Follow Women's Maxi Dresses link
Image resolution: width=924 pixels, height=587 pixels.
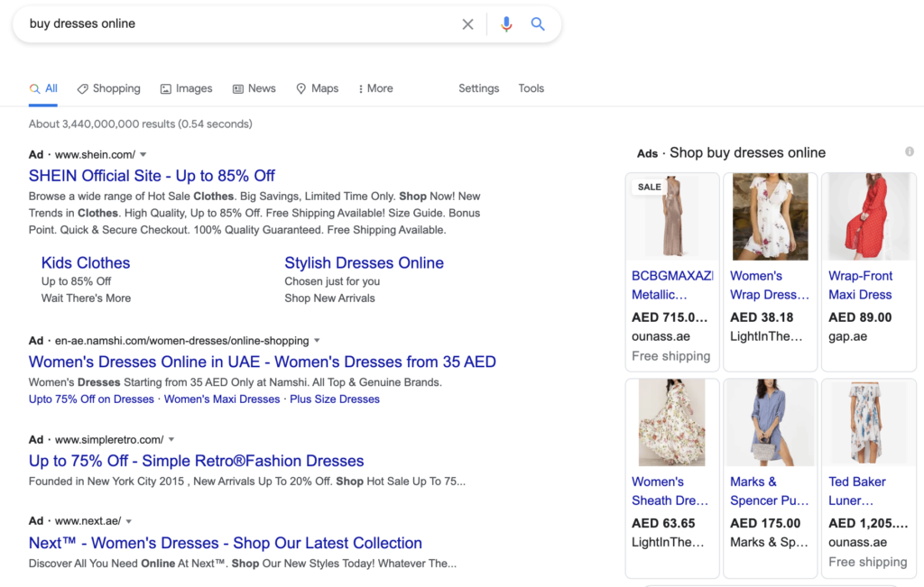click(222, 399)
